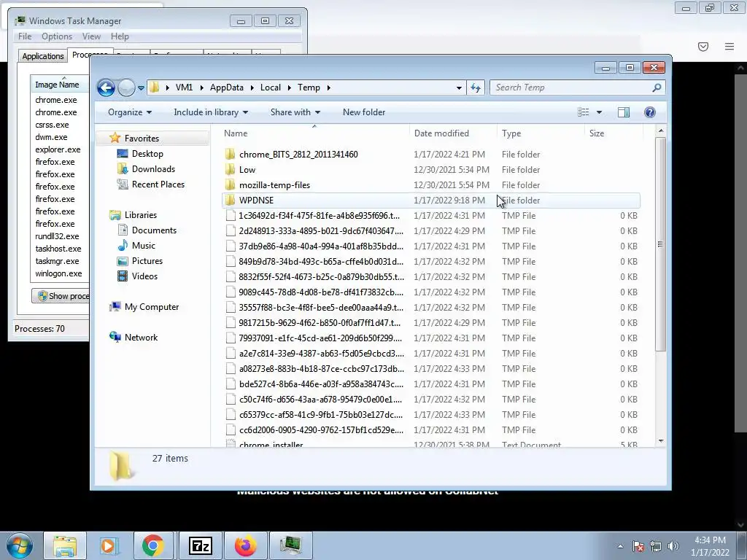The width and height of the screenshot is (747, 560).
Task: Refresh the Temp folder view
Action: click(x=476, y=87)
